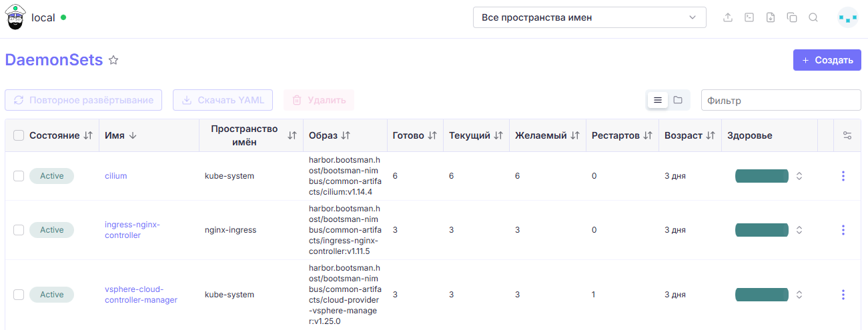
Task: Open the vsphere-cloud-controller-manager link
Action: (141, 295)
